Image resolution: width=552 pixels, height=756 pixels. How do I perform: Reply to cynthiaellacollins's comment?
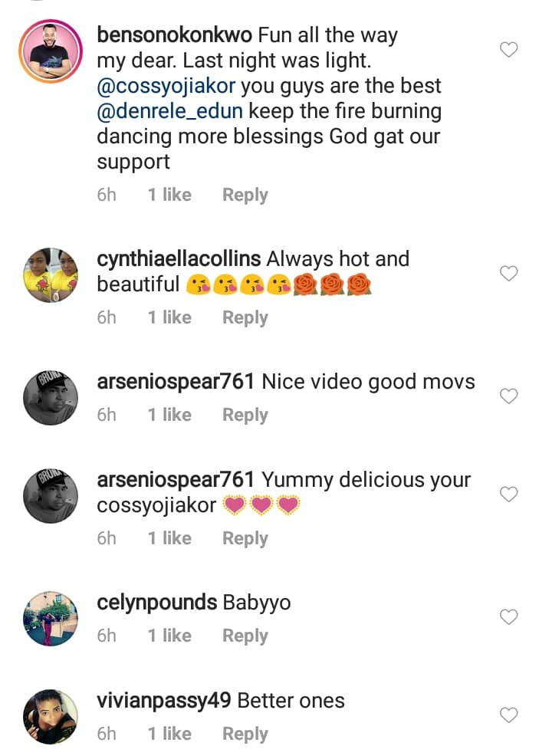pyautogui.click(x=245, y=317)
